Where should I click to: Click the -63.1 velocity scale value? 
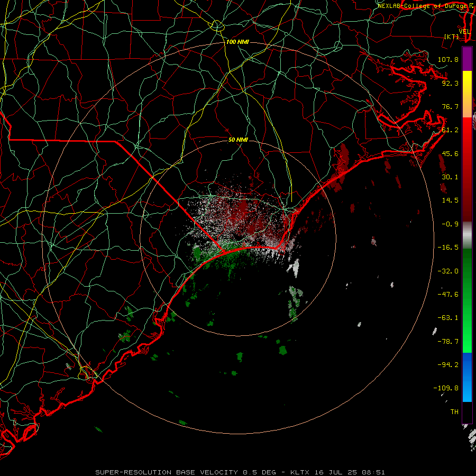click(448, 318)
